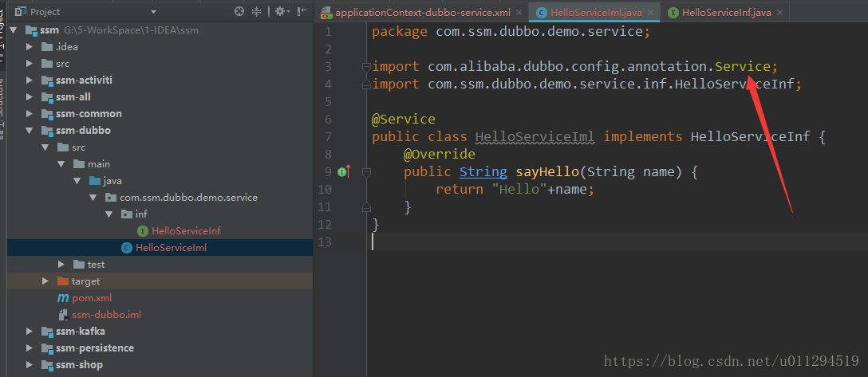Expand the ssm-all module
Screen dimensions: 868x377
[x=30, y=96]
